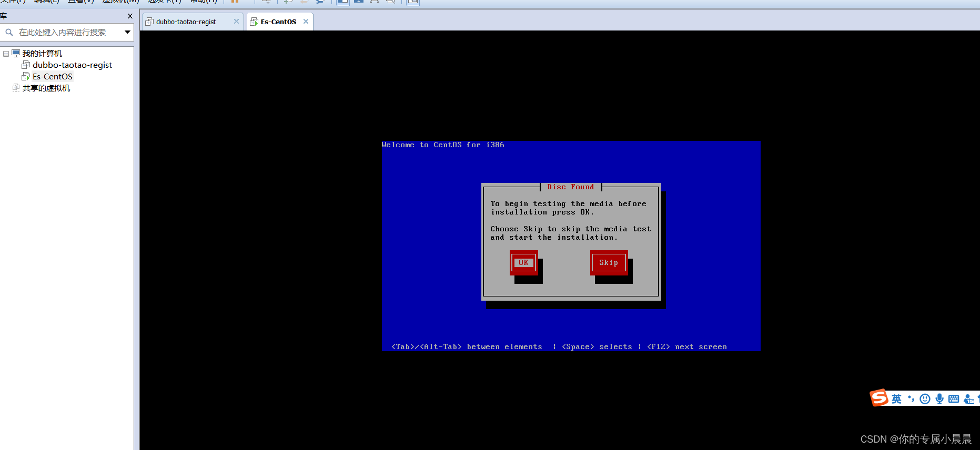Click the user account icon in Sogou bar
Screen dimensions: 980x450
click(969, 400)
